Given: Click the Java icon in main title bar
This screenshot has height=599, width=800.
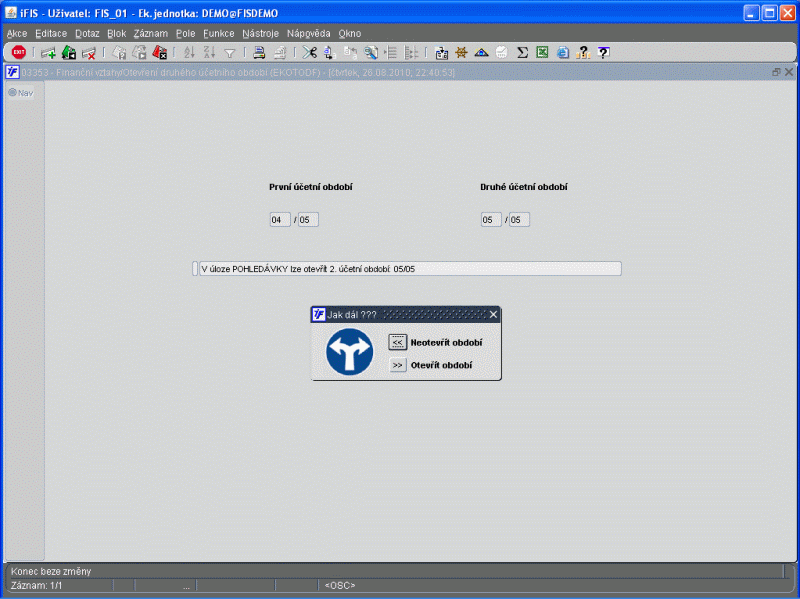Looking at the screenshot, I should [x=11, y=13].
